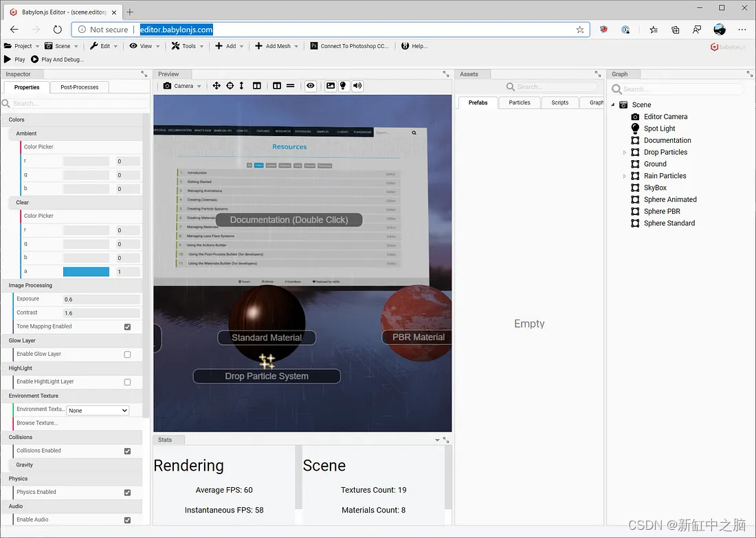756x538 pixels.
Task: Collapse the Image Processing section
Action: (72, 285)
